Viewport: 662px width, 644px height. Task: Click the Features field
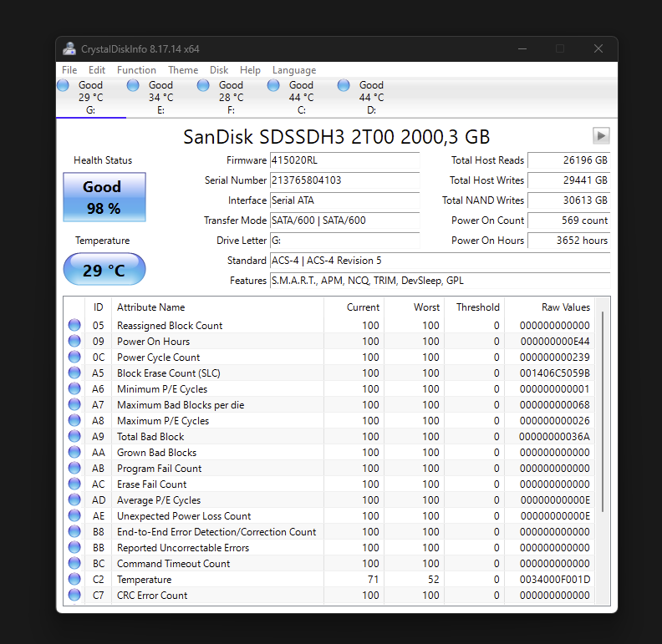click(x=440, y=281)
